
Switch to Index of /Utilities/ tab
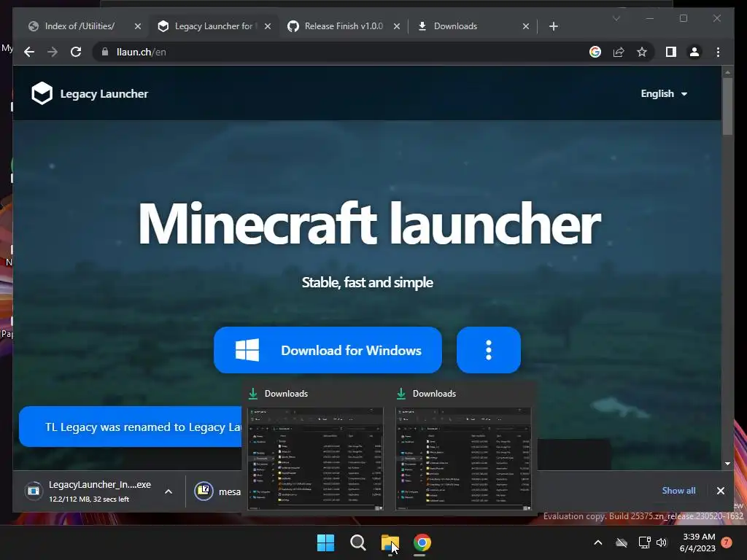pyautogui.click(x=80, y=26)
